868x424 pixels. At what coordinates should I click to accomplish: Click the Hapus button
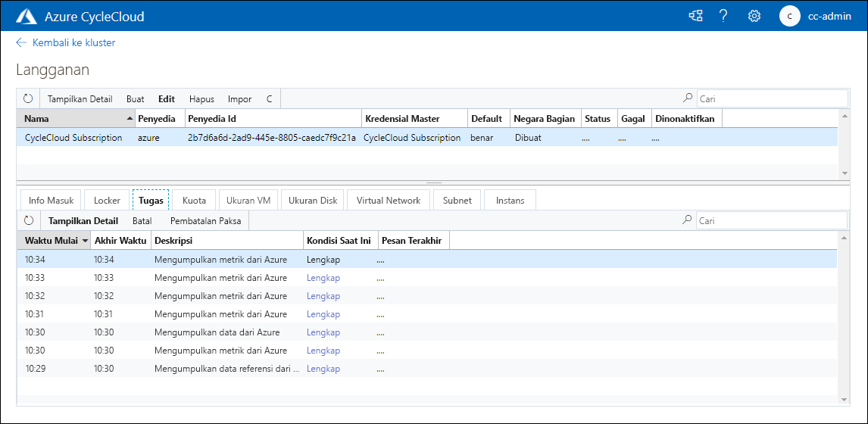pyautogui.click(x=201, y=99)
